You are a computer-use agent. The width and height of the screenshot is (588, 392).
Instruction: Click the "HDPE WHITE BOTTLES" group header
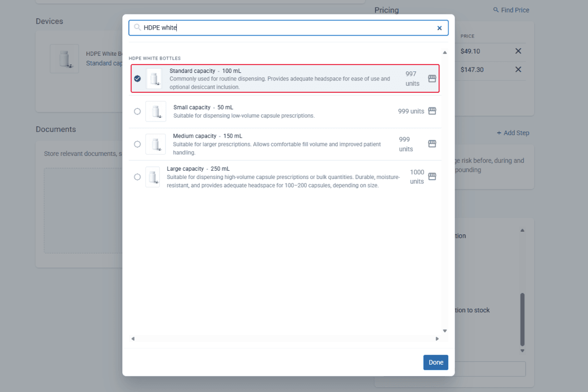[x=155, y=58]
